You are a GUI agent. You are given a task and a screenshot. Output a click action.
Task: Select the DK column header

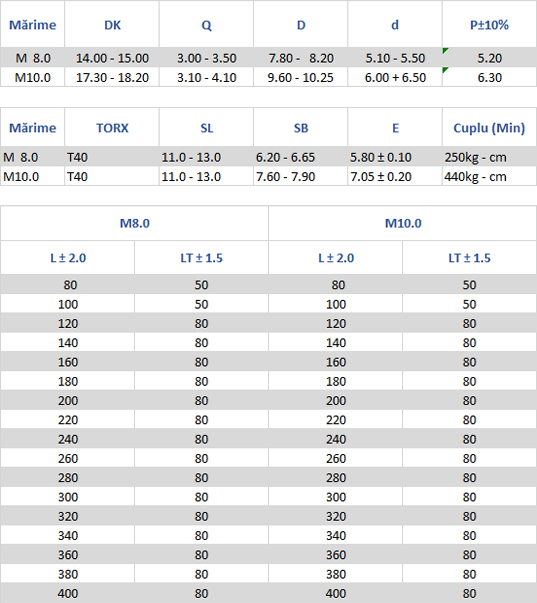112,24
